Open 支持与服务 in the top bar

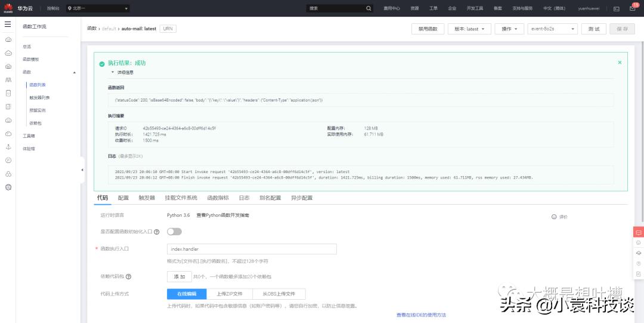522,8
